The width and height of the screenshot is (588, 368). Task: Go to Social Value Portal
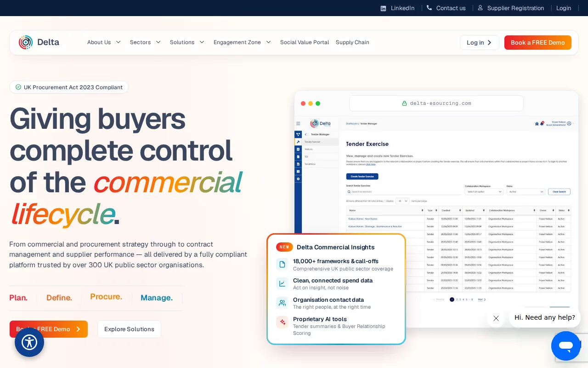point(305,42)
